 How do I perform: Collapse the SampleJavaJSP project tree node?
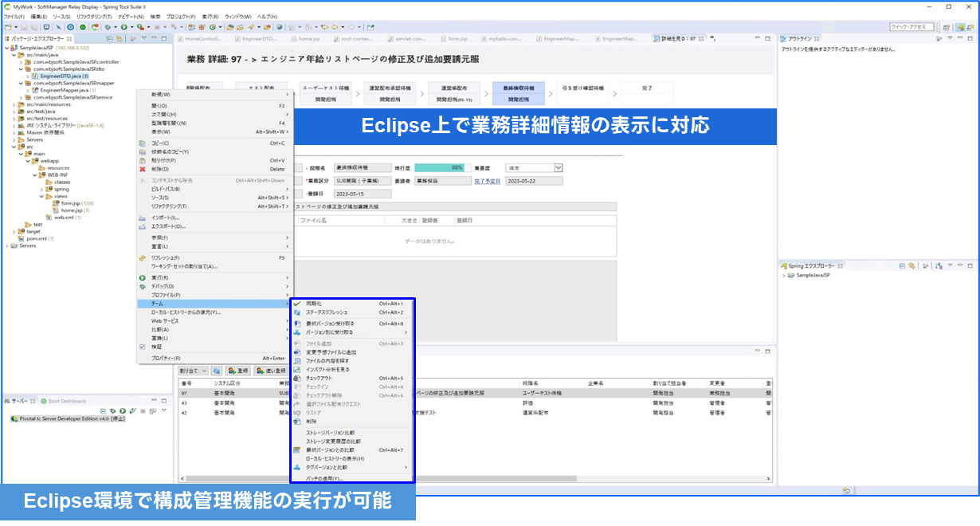[x=7, y=48]
